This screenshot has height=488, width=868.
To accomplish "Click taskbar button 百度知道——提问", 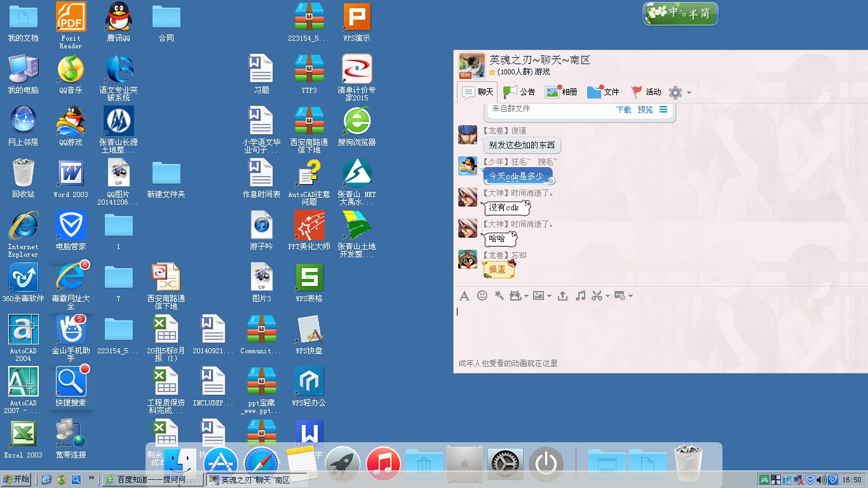I will point(153,480).
